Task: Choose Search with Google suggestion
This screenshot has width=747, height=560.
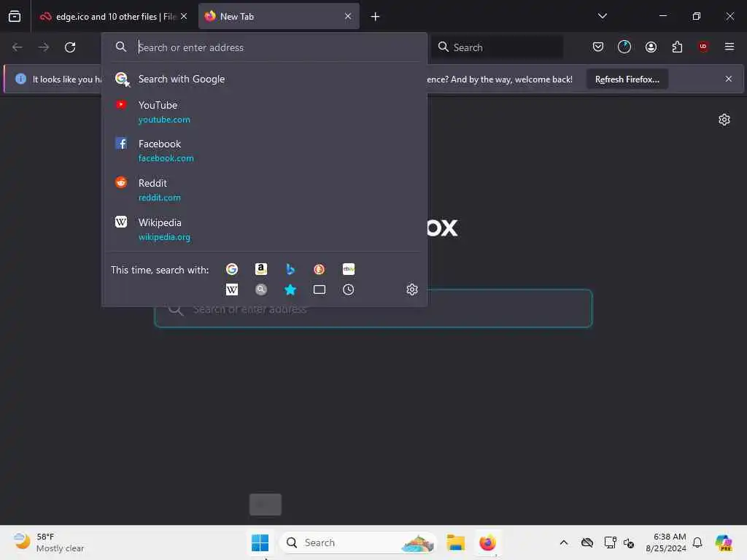Action: [264, 79]
